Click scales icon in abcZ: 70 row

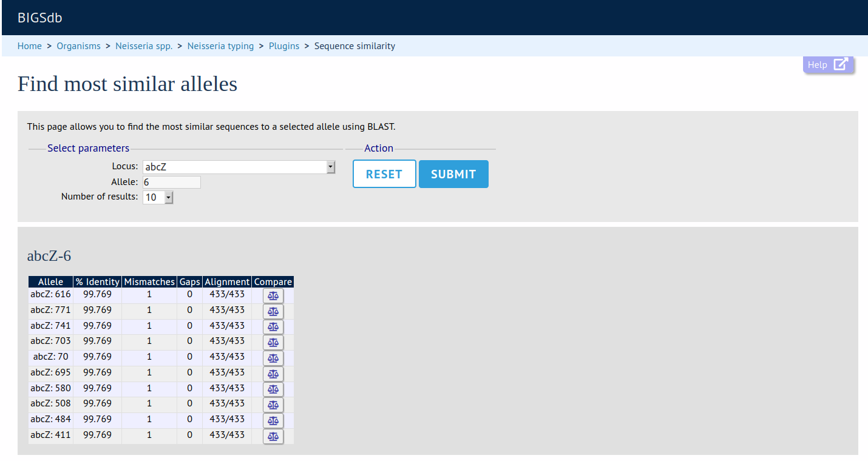273,358
